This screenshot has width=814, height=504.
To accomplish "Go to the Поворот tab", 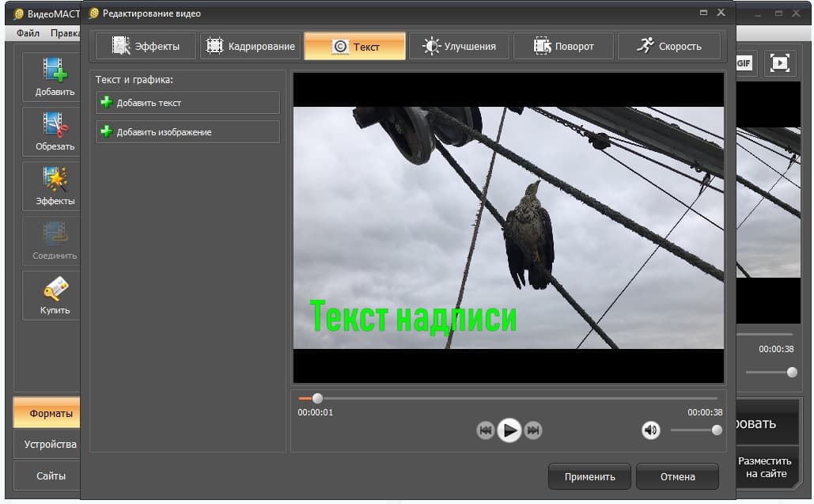I will click(x=563, y=46).
